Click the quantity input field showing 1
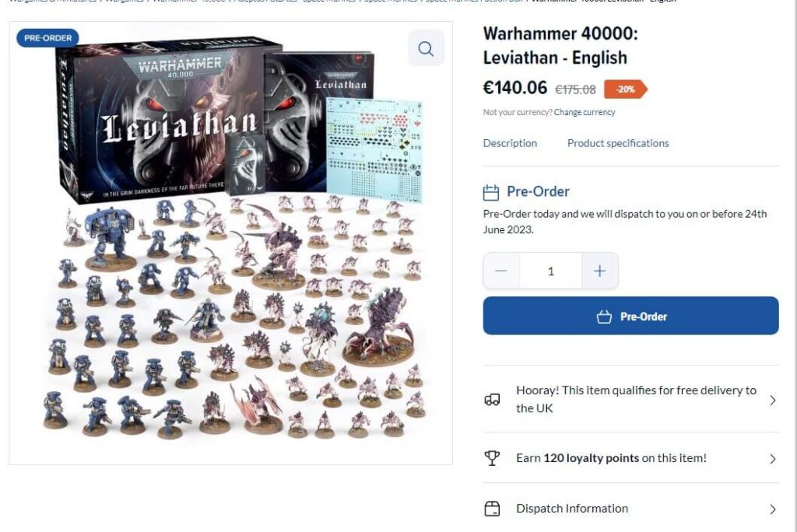Viewport: 797px width, 532px height. [550, 271]
